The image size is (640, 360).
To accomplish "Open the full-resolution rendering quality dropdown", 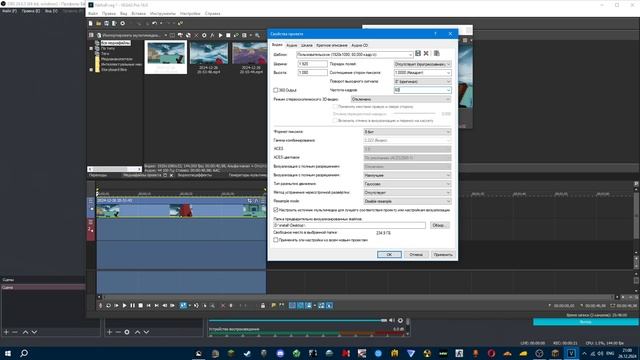I will (407, 175).
